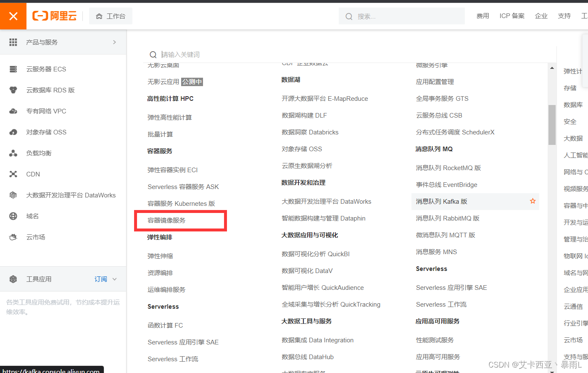
Task: Jump to 安全 category
Action: (x=570, y=121)
